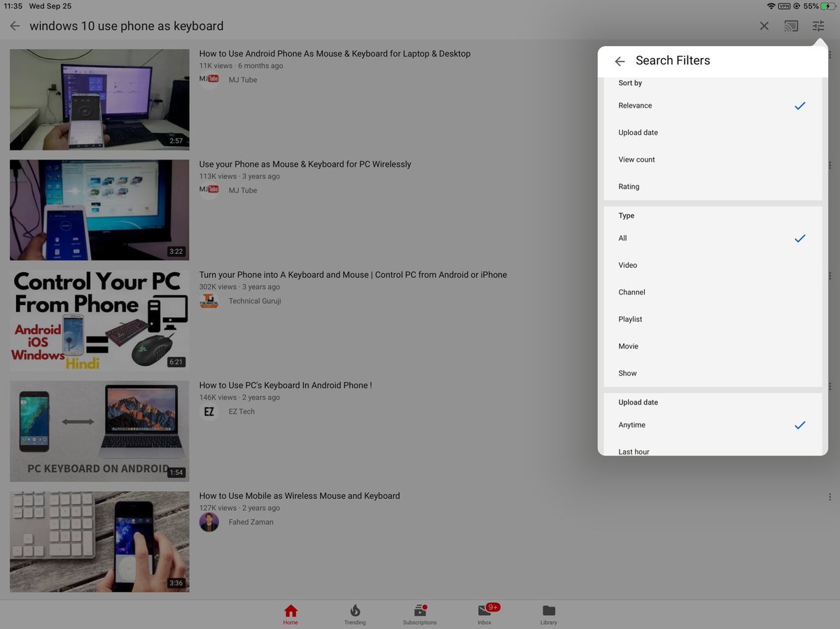
Task: Sort results by View count
Action: pyautogui.click(x=713, y=160)
